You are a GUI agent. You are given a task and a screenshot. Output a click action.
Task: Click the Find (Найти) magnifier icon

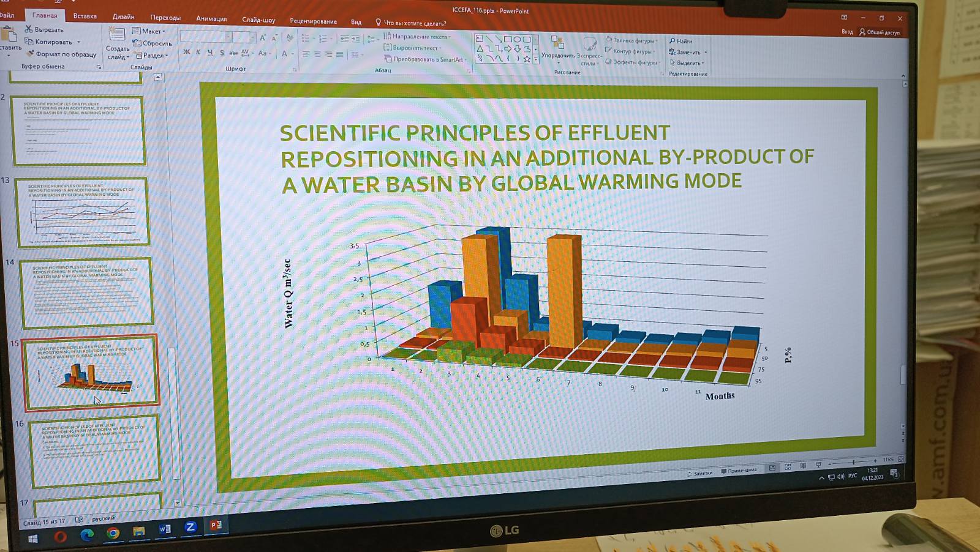tap(673, 41)
